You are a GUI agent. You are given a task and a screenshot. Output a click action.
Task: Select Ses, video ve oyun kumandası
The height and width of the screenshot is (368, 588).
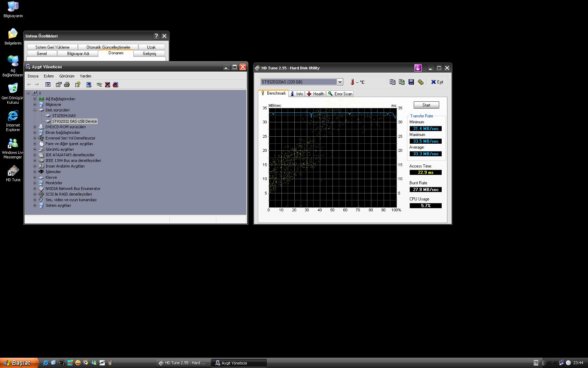(x=71, y=200)
